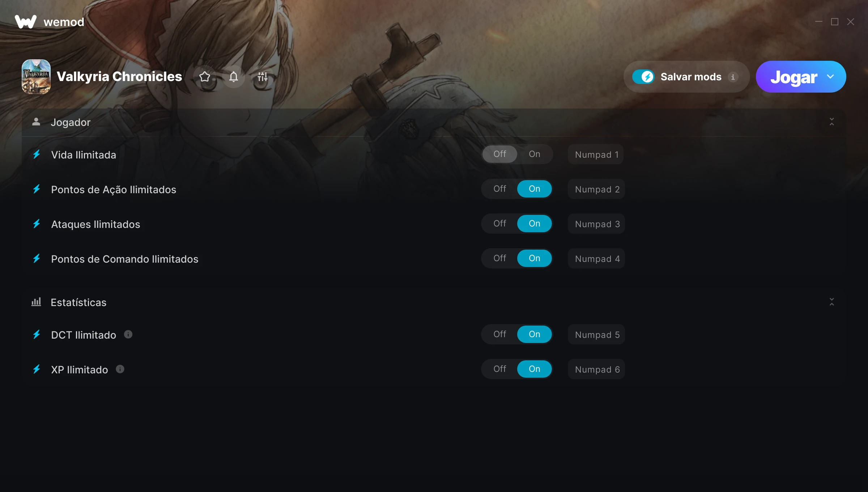This screenshot has width=868, height=492.
Task: Toggle the Salvar mods switch
Action: tap(643, 77)
